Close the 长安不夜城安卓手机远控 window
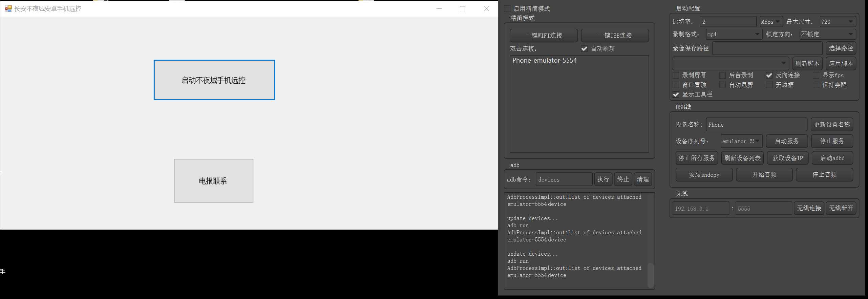Screen dimensions: 868x299 (486, 9)
